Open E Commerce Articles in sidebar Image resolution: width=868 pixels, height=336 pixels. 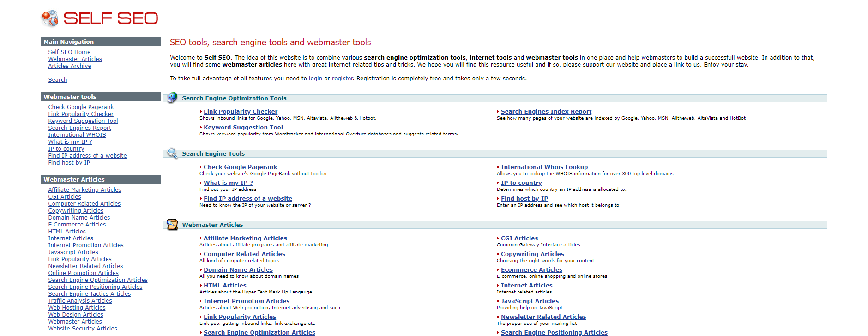pos(77,225)
